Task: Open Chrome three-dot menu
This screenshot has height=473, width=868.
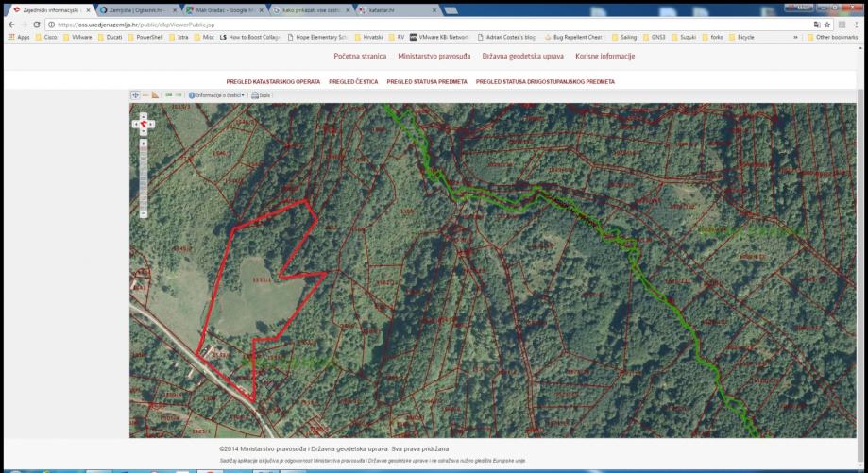Action: (x=856, y=25)
